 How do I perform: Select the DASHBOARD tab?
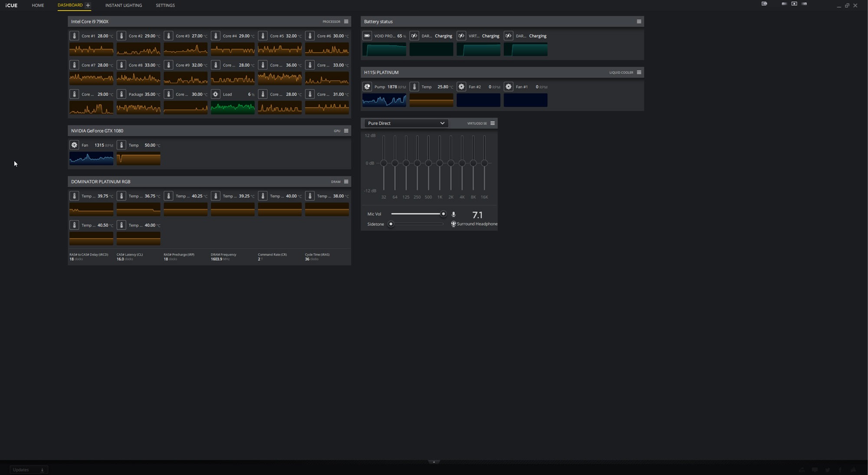tap(70, 5)
